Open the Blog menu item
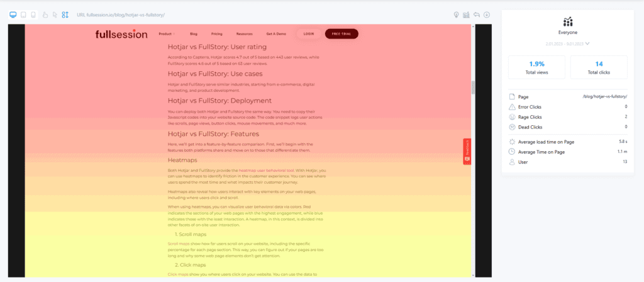 pos(194,33)
